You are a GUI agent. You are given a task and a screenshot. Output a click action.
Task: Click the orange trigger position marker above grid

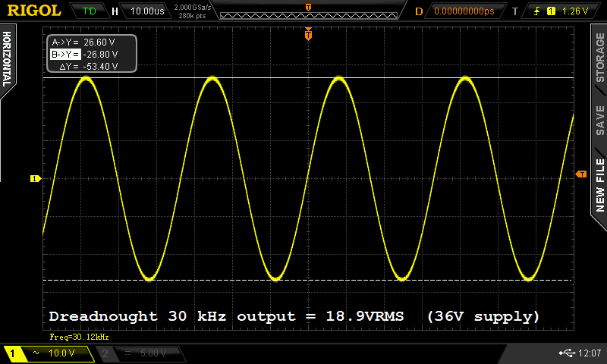pyautogui.click(x=308, y=34)
